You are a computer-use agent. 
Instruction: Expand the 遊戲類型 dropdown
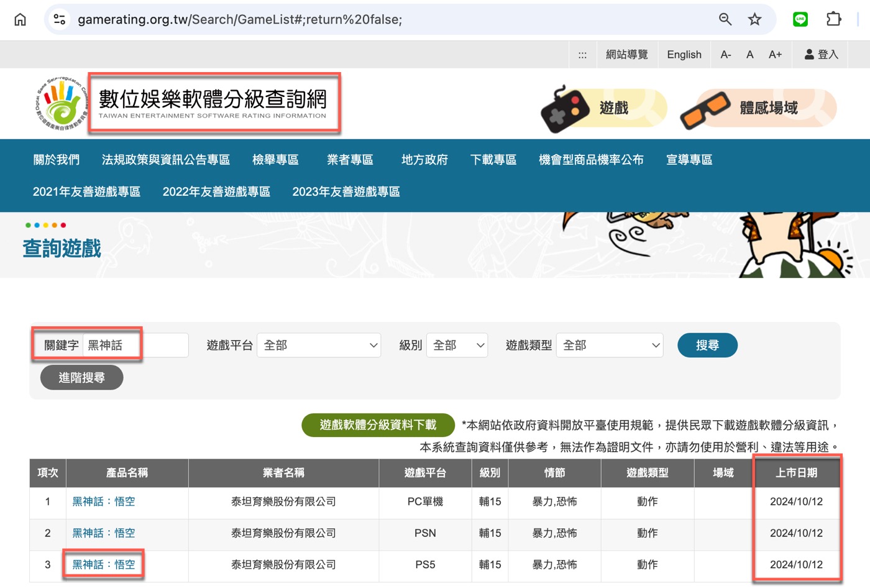[610, 345]
